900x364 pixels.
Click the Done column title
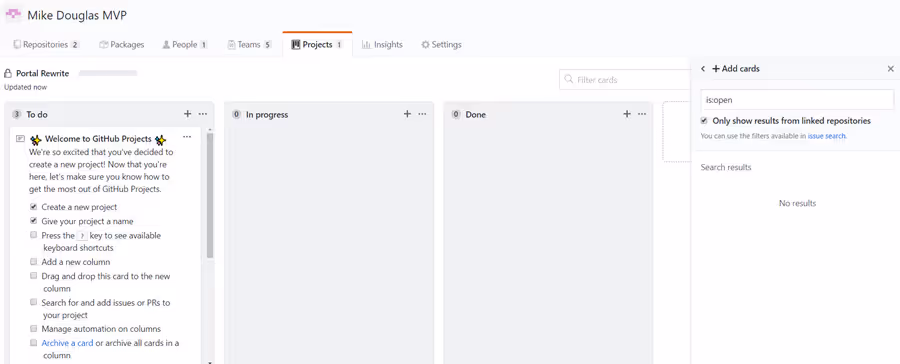475,115
